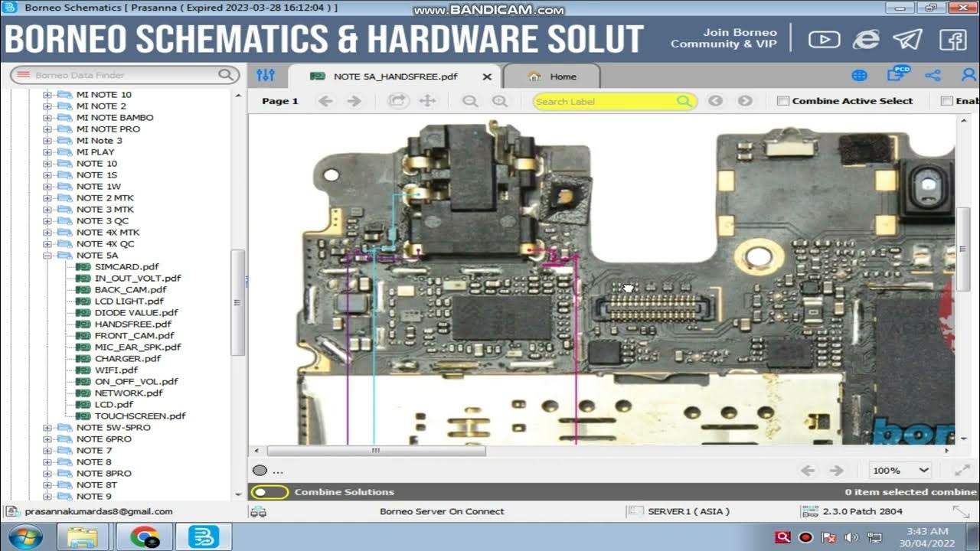Expand viewer to fullscreen icon
Screen dimensions: 980x551
(962, 471)
